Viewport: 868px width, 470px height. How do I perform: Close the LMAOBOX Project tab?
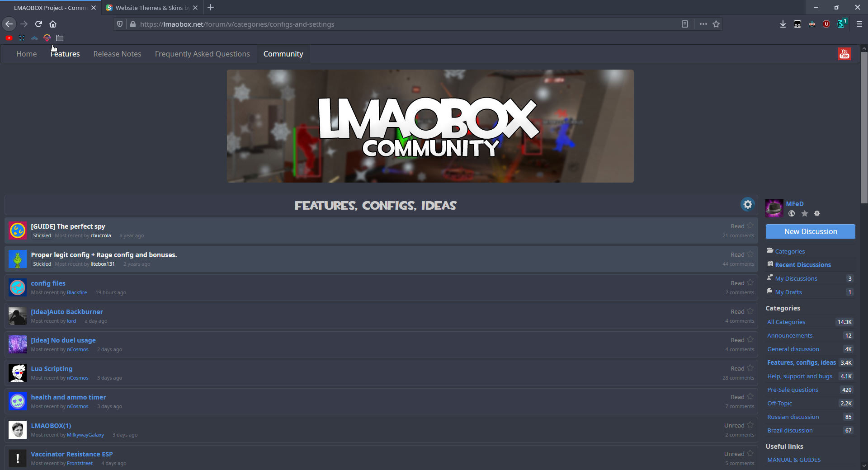[x=94, y=8]
